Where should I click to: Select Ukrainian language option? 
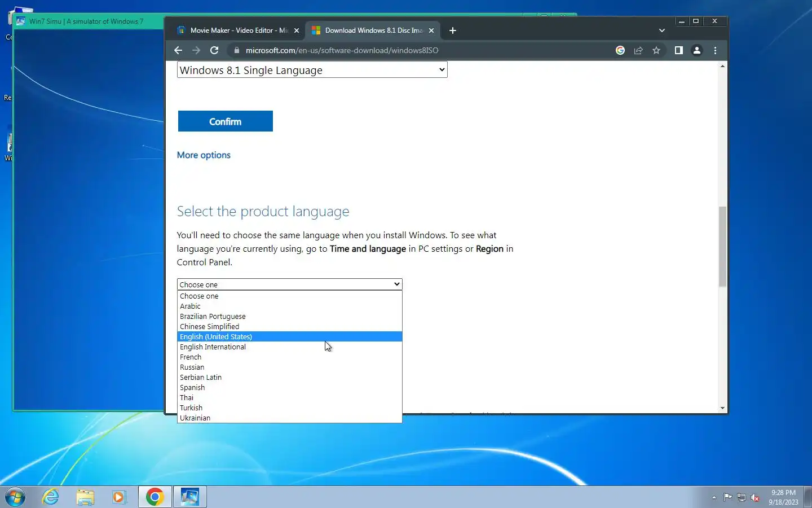click(x=290, y=418)
